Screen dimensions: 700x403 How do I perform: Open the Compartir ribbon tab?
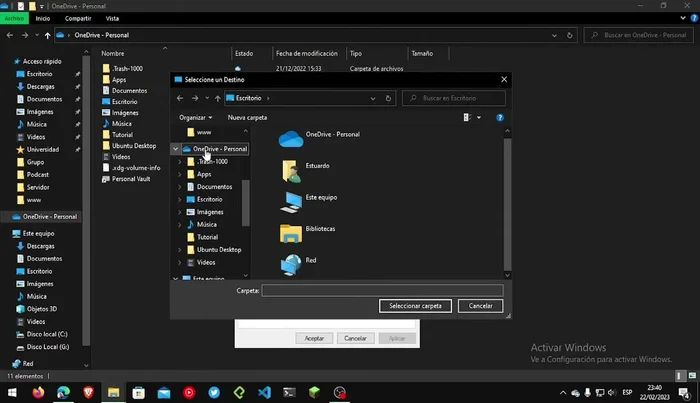(x=78, y=18)
